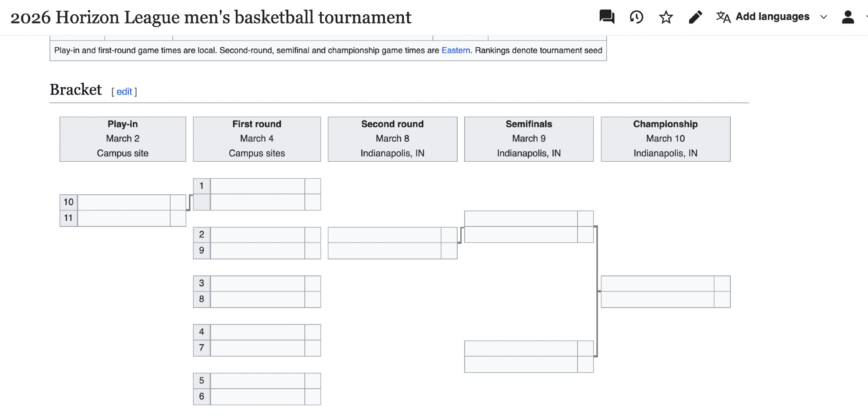View page history clock icon

[636, 17]
